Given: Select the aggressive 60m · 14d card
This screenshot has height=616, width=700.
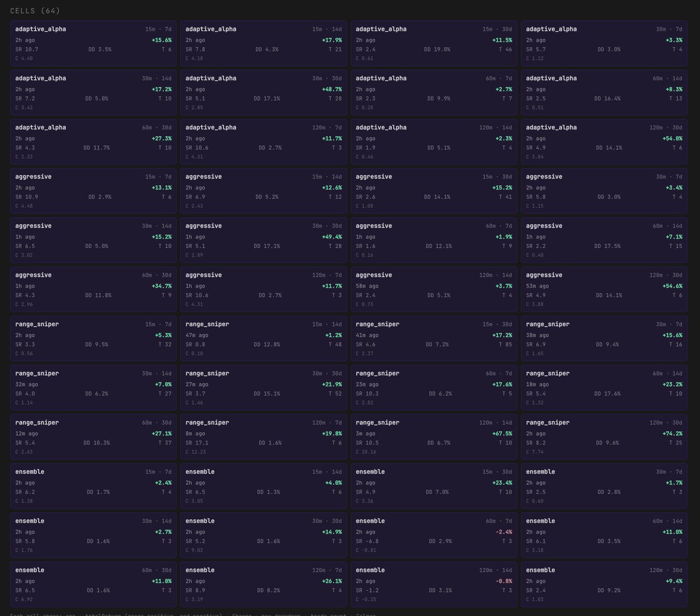Looking at the screenshot, I should click(604, 240).
